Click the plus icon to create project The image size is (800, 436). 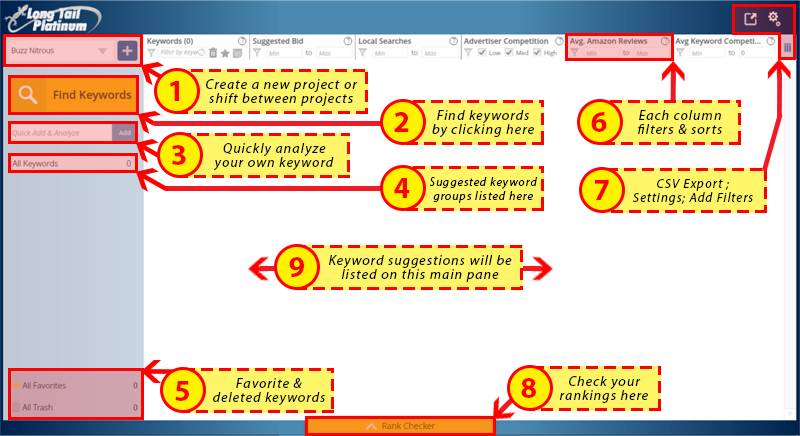127,50
